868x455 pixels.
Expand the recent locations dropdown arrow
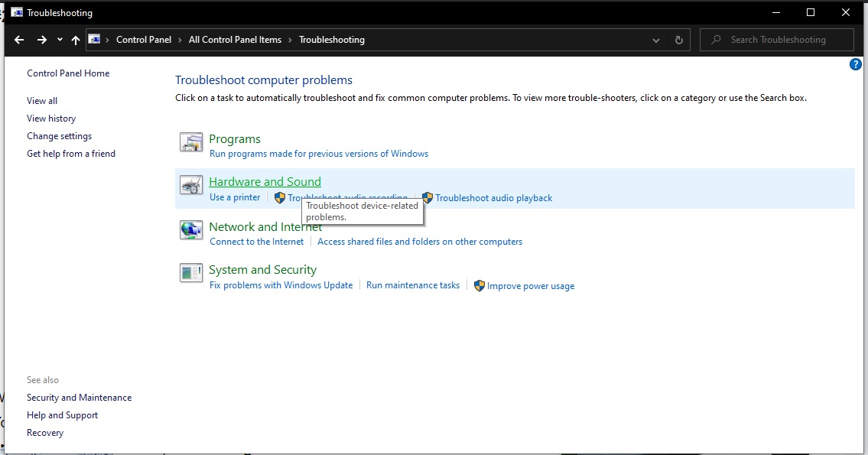[x=60, y=40]
